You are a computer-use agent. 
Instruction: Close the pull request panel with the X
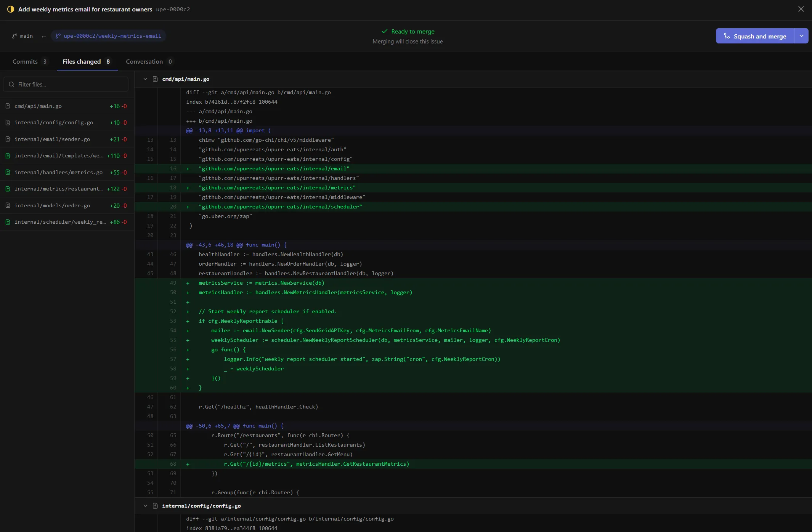(x=801, y=9)
